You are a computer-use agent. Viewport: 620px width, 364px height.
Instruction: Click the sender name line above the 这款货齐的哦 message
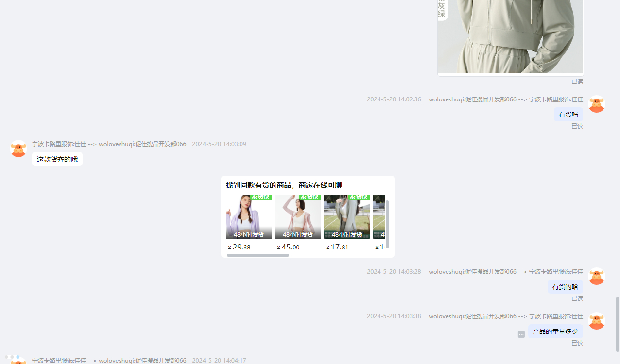coord(109,144)
